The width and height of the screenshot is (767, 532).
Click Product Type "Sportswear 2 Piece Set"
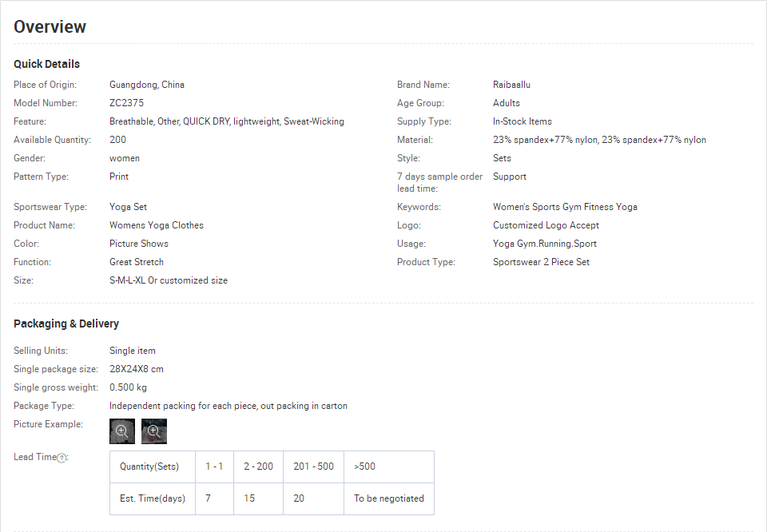point(541,262)
